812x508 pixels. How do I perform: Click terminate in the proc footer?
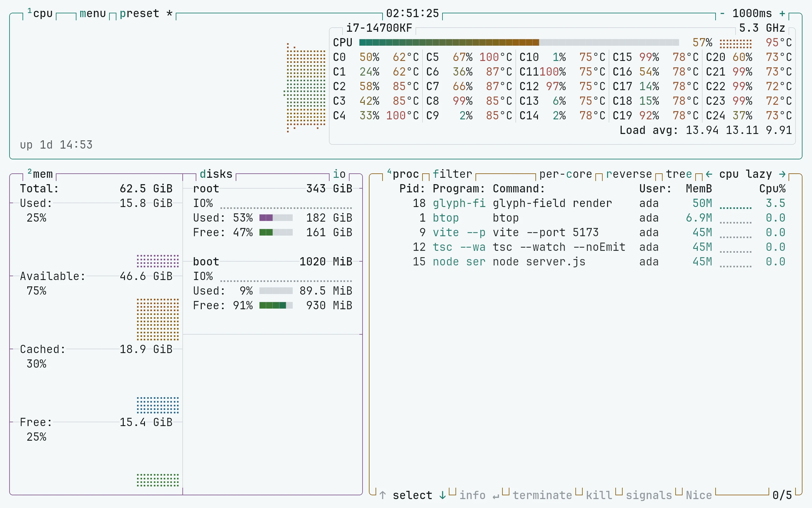click(x=542, y=495)
